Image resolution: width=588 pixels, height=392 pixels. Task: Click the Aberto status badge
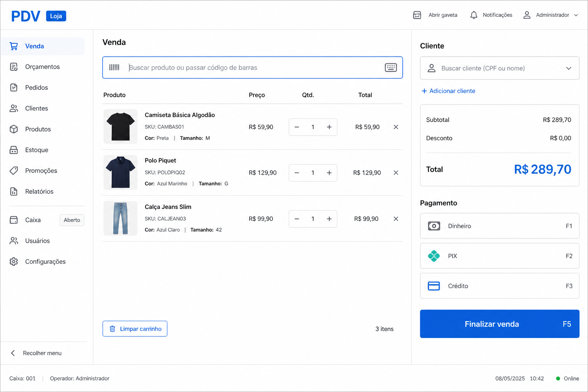(72, 220)
